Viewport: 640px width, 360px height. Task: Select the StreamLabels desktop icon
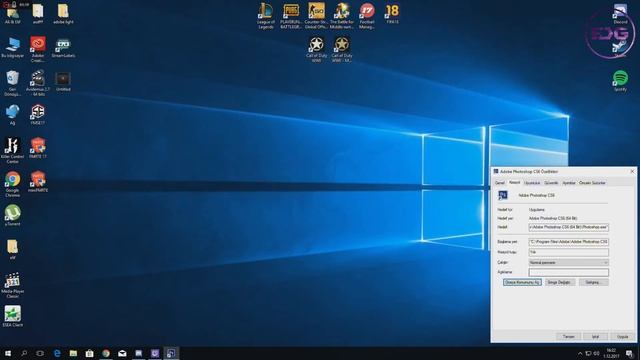[63, 47]
